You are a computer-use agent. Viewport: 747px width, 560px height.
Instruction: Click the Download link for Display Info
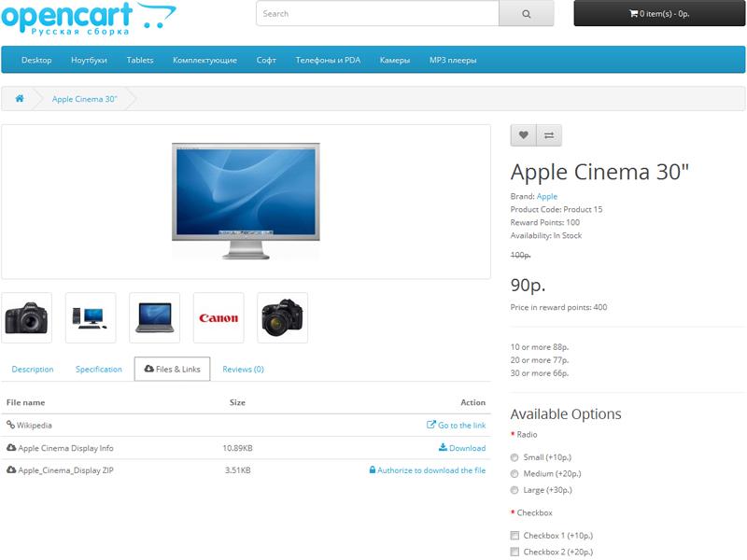(x=462, y=448)
